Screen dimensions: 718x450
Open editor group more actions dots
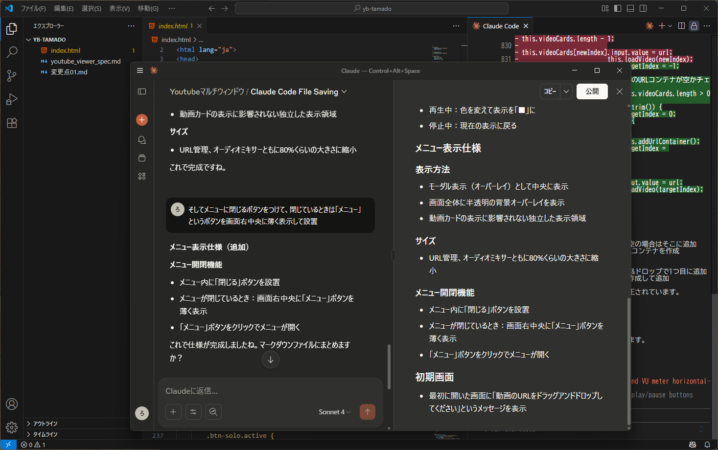point(456,26)
